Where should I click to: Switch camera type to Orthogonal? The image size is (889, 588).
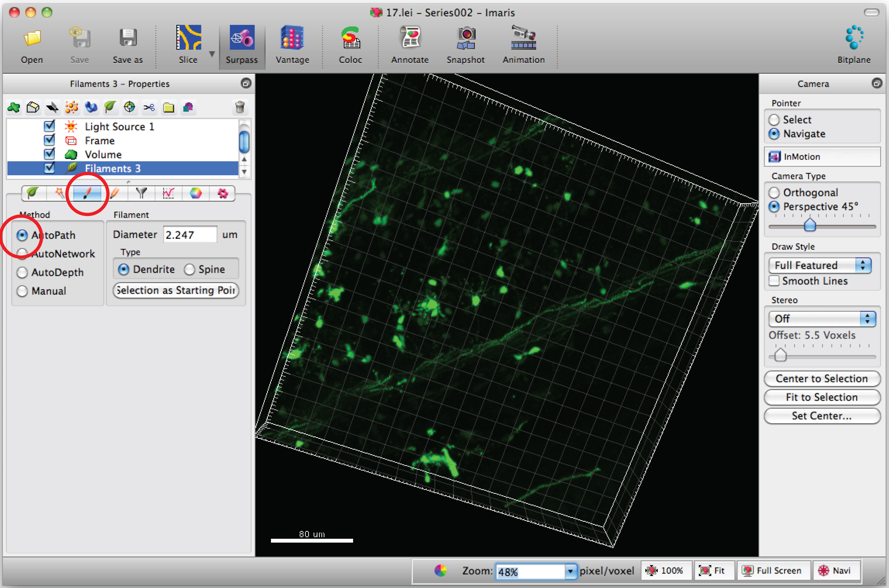774,192
